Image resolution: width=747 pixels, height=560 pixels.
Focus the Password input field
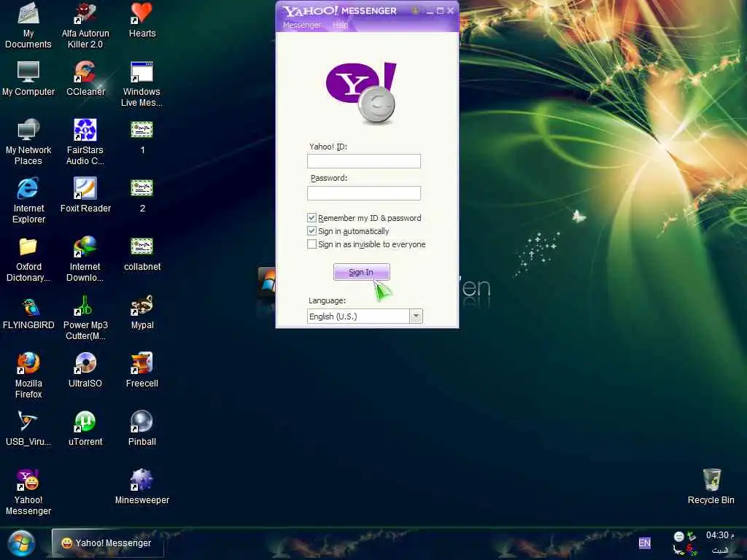tap(364, 192)
